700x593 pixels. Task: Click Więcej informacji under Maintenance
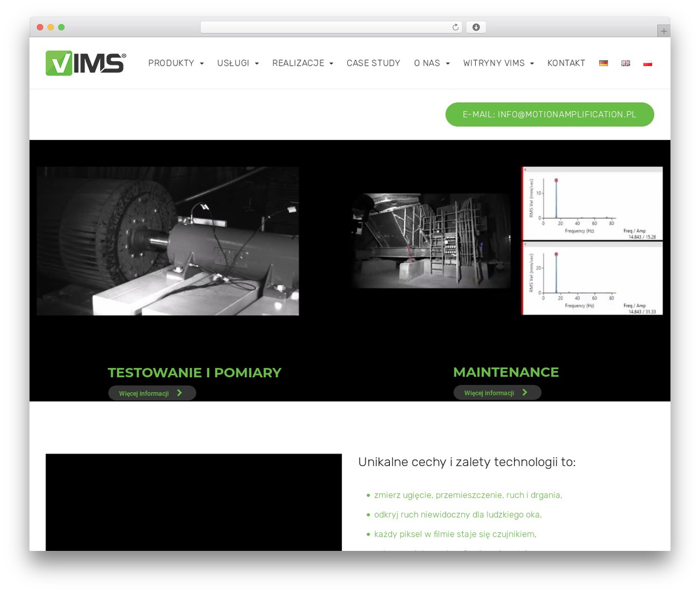click(497, 392)
